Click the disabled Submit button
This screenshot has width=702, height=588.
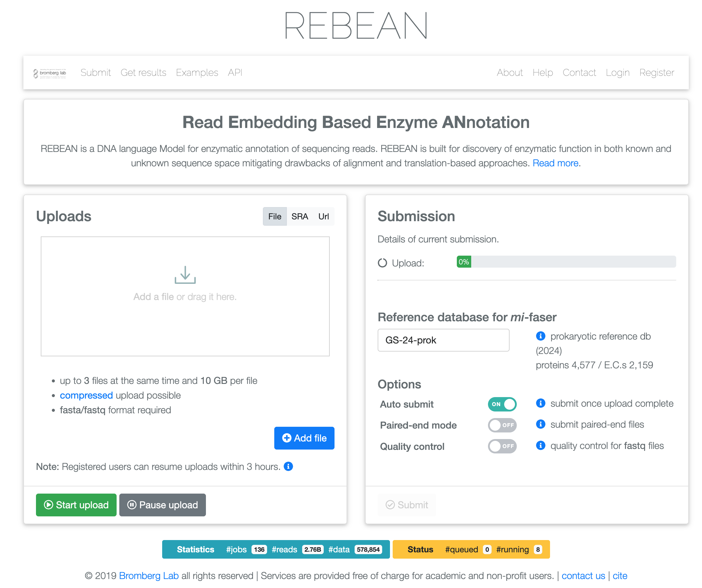(407, 505)
